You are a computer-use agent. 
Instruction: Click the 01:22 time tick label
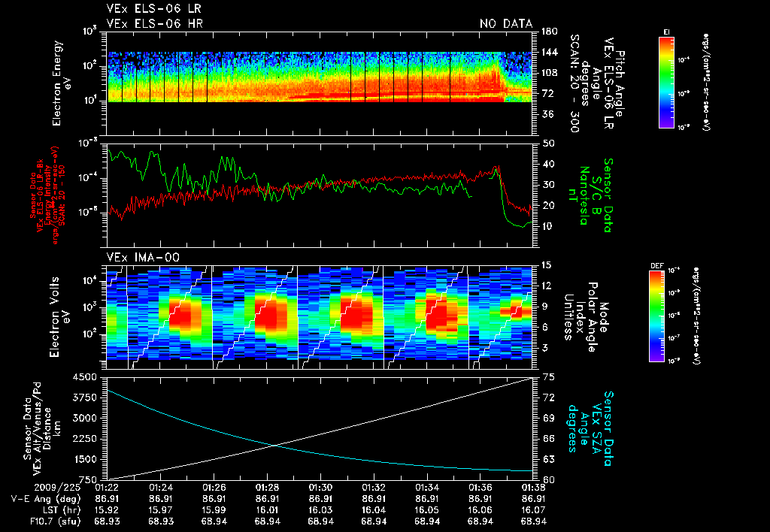(x=107, y=488)
